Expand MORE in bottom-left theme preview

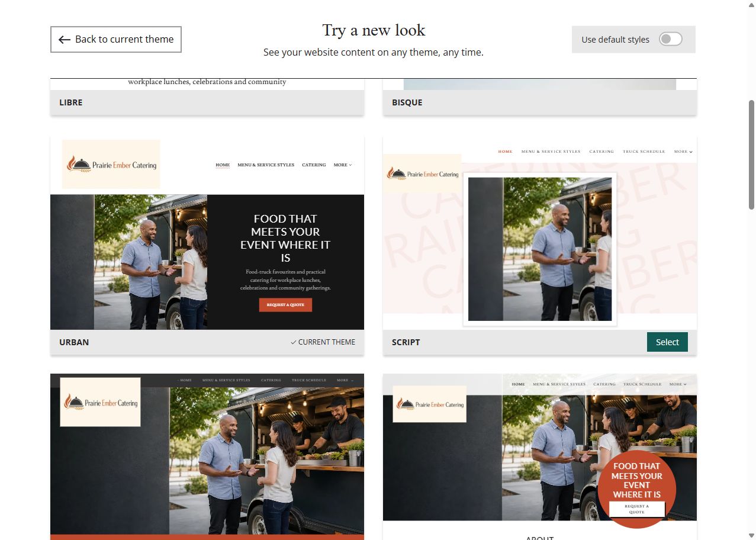(x=345, y=380)
